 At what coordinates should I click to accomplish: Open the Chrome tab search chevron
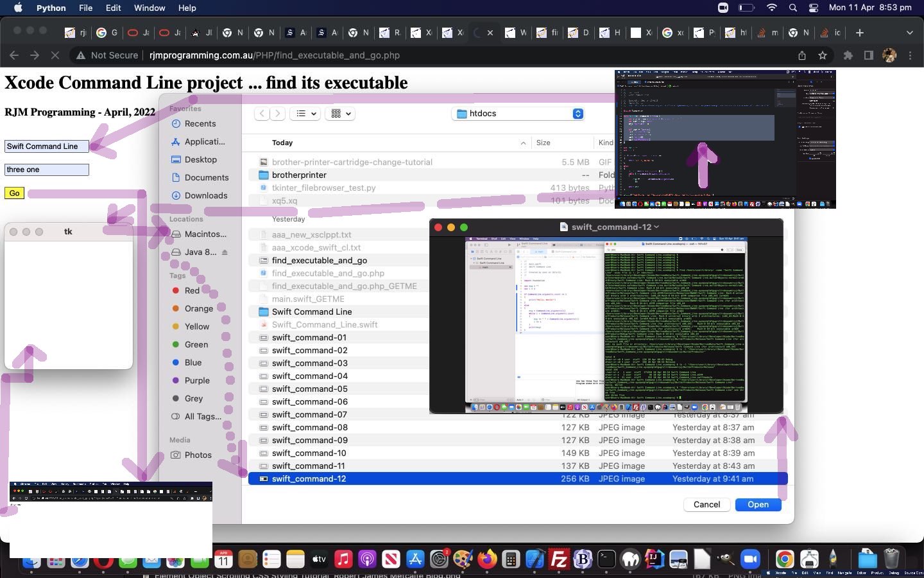click(x=909, y=33)
